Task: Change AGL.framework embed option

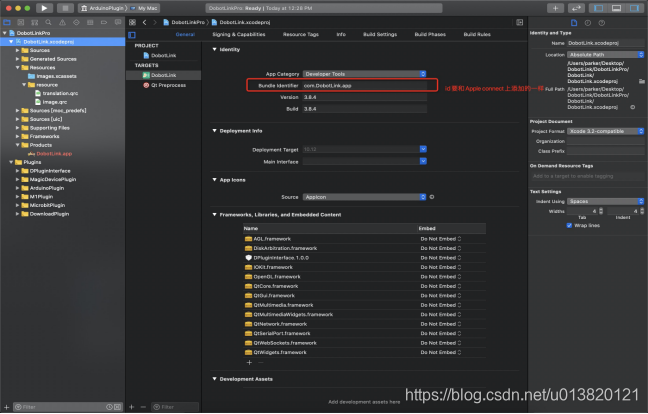Action: pyautogui.click(x=441, y=239)
